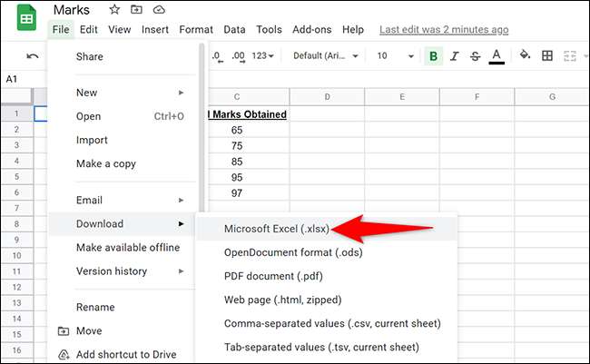
Task: Select column D header
Action: point(327,97)
